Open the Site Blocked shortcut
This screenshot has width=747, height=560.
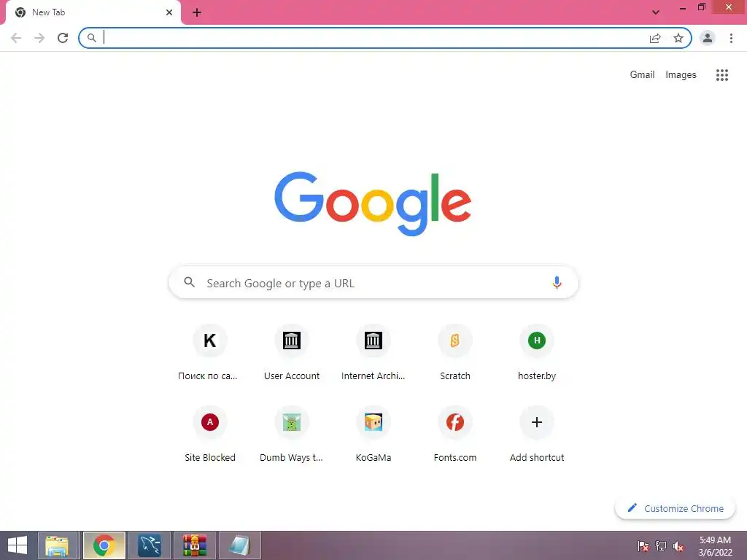click(x=209, y=435)
